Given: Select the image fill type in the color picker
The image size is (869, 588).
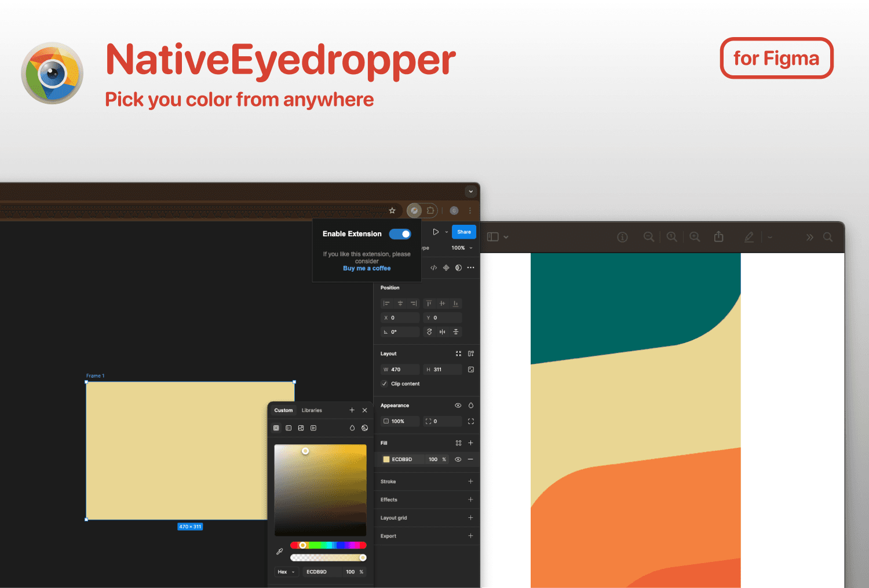Looking at the screenshot, I should pos(301,428).
